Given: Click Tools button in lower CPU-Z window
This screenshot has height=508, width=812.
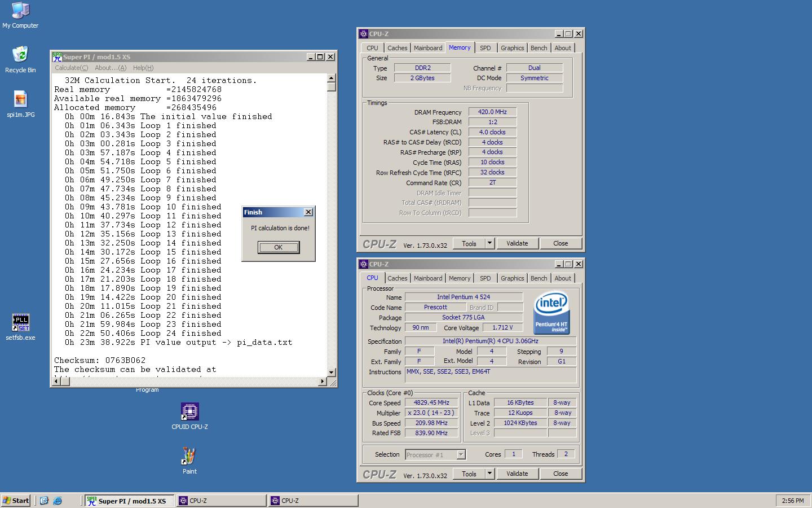Looking at the screenshot, I should [x=469, y=474].
